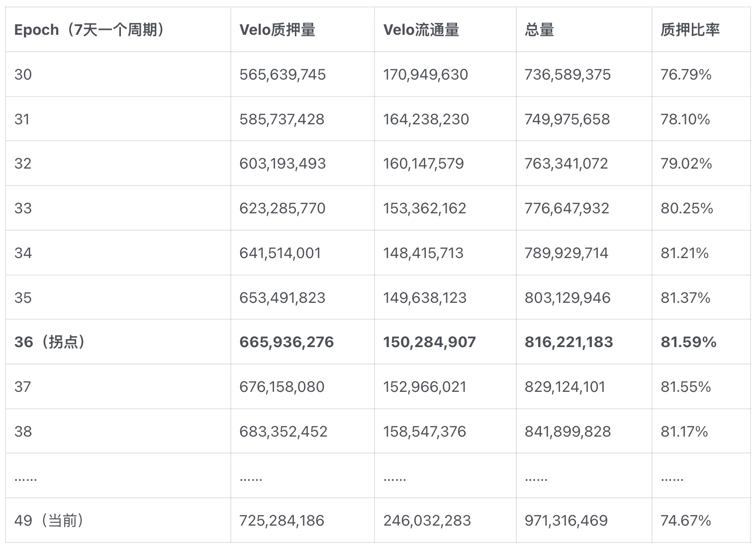Click the Epoch column header
This screenshot has width=756, height=547.
pos(90,30)
